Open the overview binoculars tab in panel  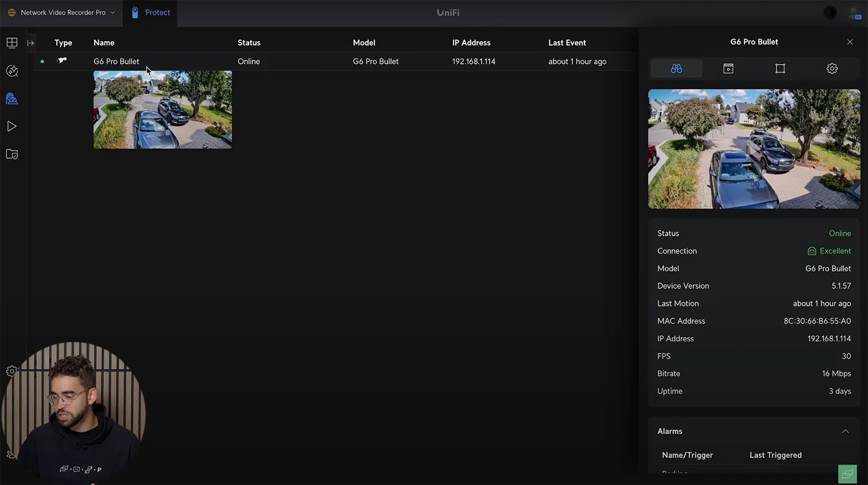676,68
